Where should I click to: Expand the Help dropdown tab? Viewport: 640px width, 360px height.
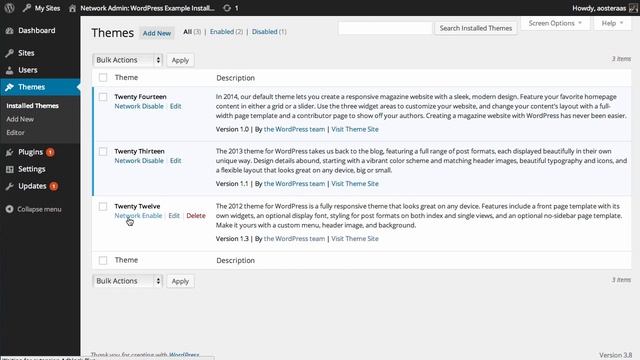pos(612,23)
